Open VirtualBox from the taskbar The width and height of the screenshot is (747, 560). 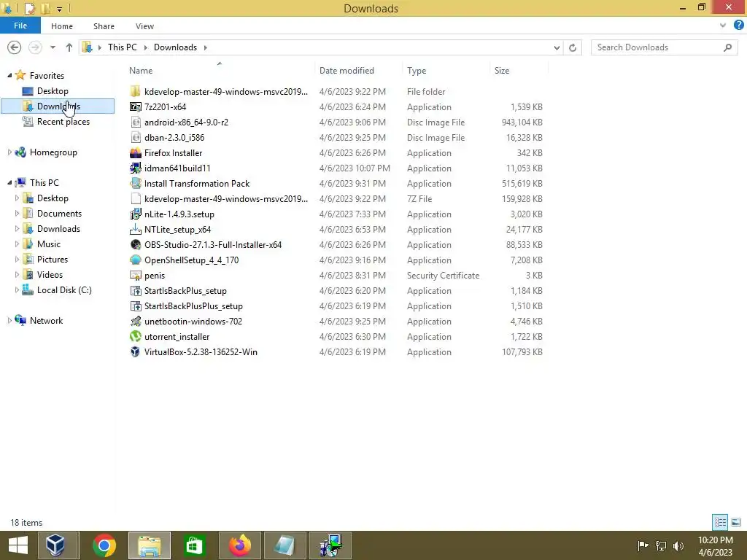[55, 545]
